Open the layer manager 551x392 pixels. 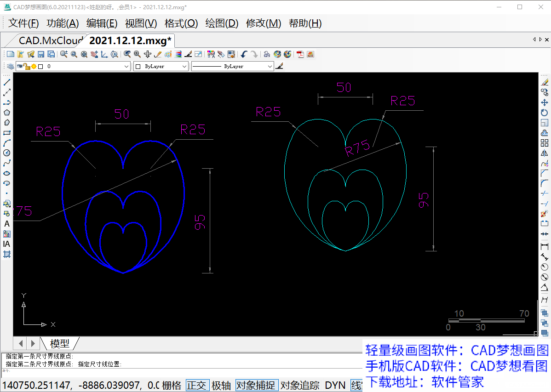10,66
